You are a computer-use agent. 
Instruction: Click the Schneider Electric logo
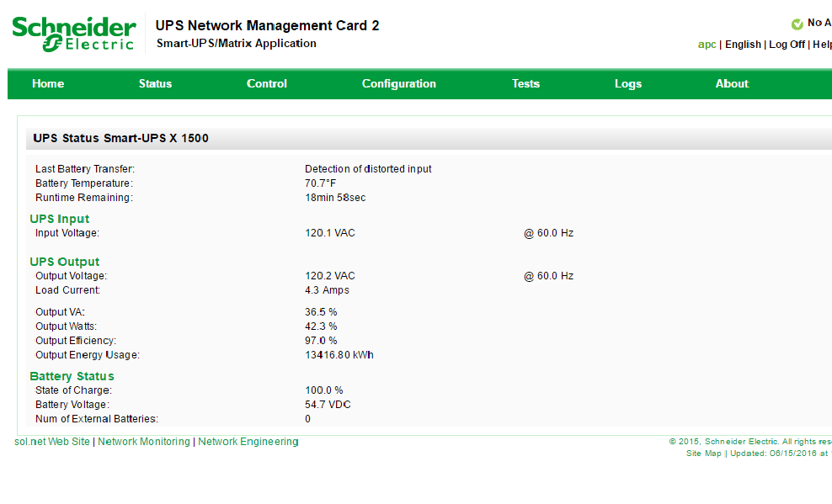click(x=74, y=34)
